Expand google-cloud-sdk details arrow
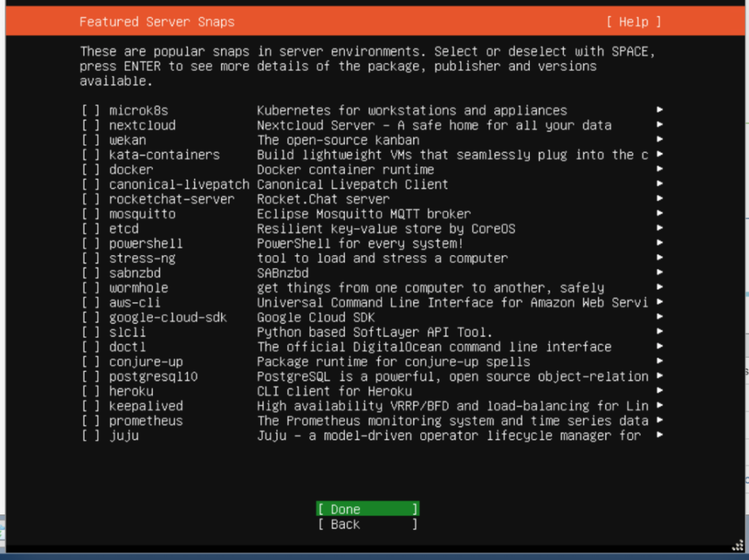The width and height of the screenshot is (749, 560). pyautogui.click(x=660, y=316)
